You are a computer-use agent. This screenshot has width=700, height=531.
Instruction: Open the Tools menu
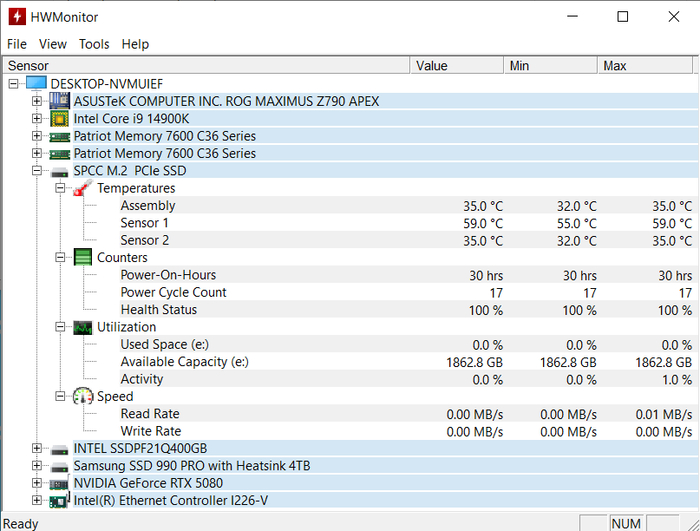[94, 44]
